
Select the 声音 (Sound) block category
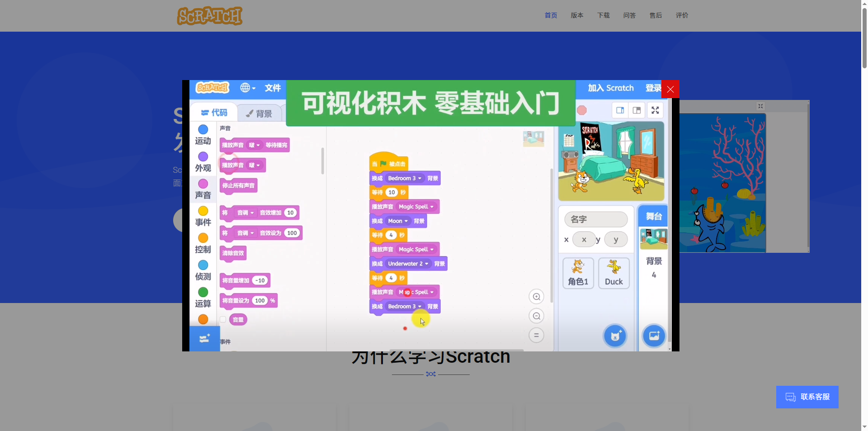point(203,187)
